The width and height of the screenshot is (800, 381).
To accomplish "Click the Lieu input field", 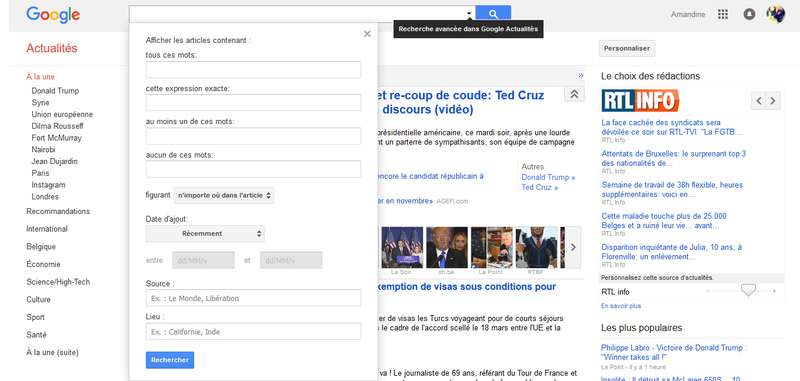I will click(x=253, y=332).
